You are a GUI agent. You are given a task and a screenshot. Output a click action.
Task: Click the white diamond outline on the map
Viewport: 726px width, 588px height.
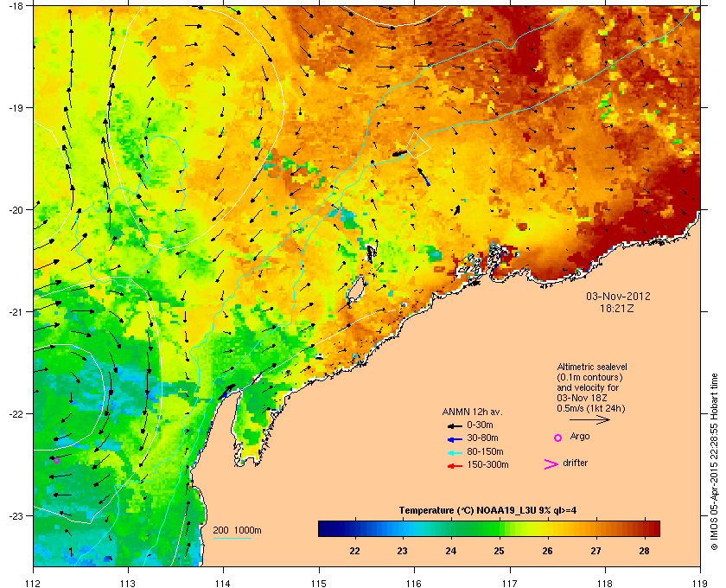coord(418,145)
